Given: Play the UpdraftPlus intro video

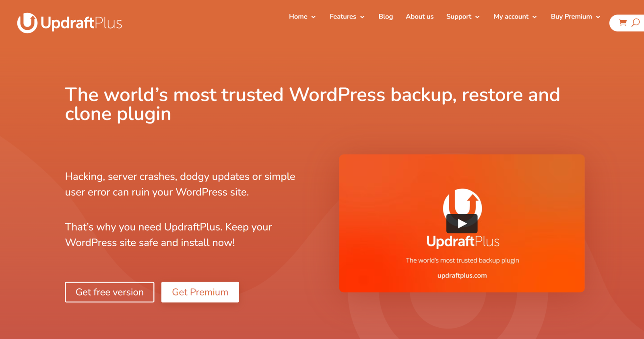Looking at the screenshot, I should (462, 223).
